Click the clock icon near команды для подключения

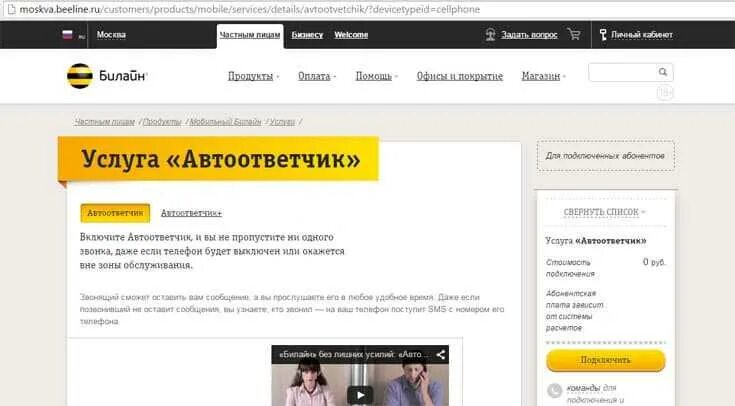(x=555, y=390)
